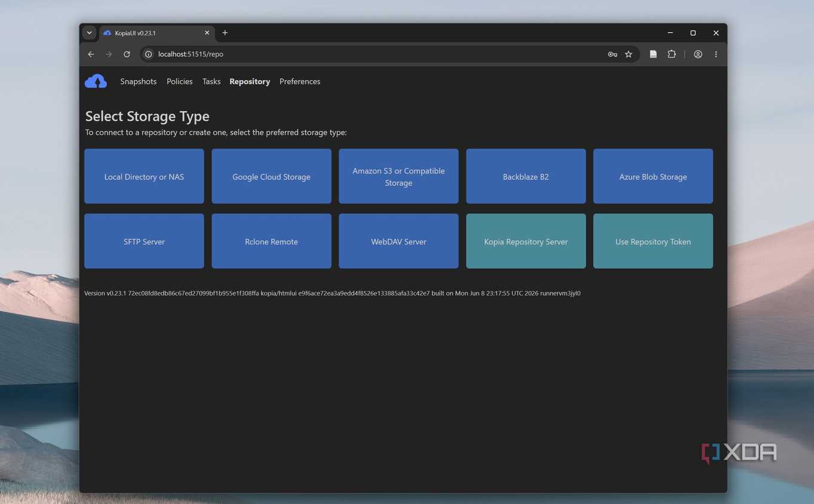Open the Policies page
Screen dimensions: 814x504
click(179, 81)
